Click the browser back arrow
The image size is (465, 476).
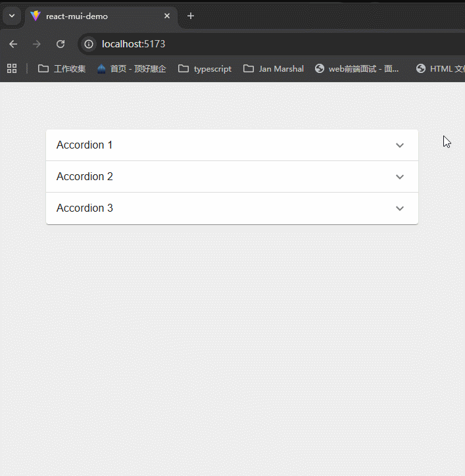point(13,44)
